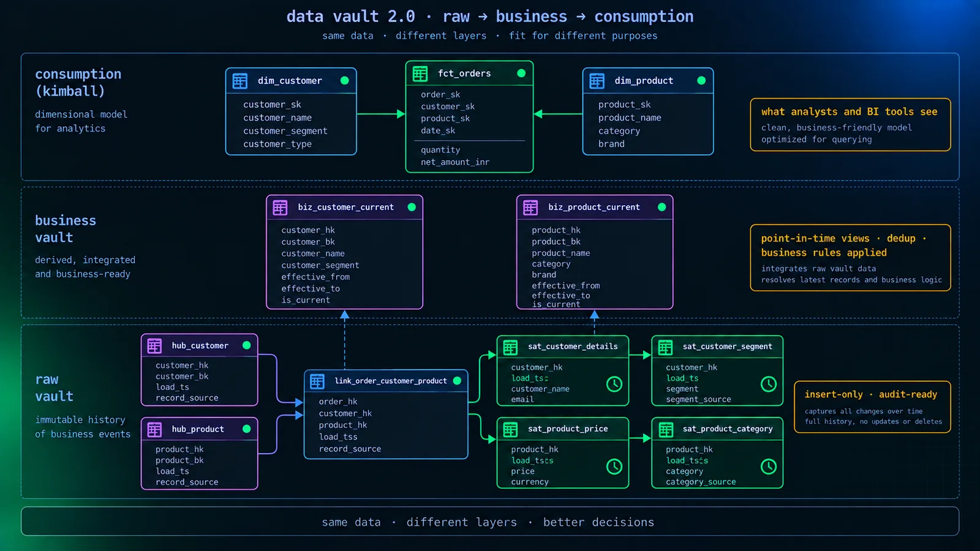Click the sat_product_price table icon
Screen dimensions: 980x551
(510, 430)
